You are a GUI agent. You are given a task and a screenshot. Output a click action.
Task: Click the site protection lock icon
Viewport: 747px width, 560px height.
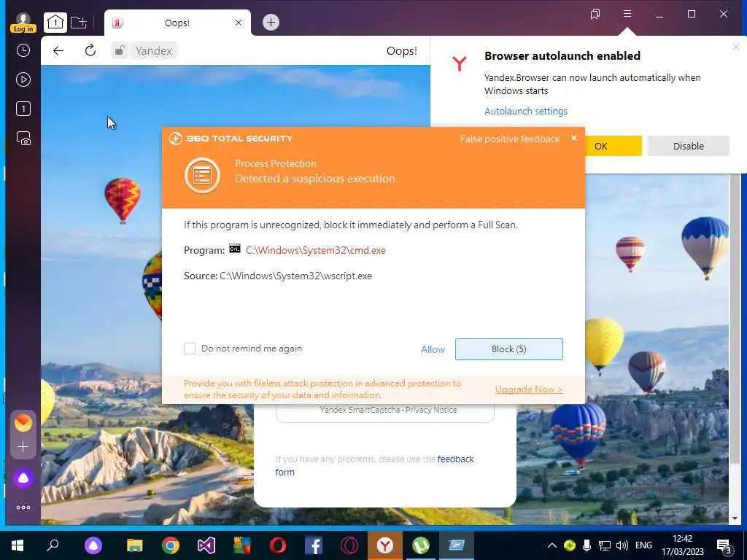point(120,50)
